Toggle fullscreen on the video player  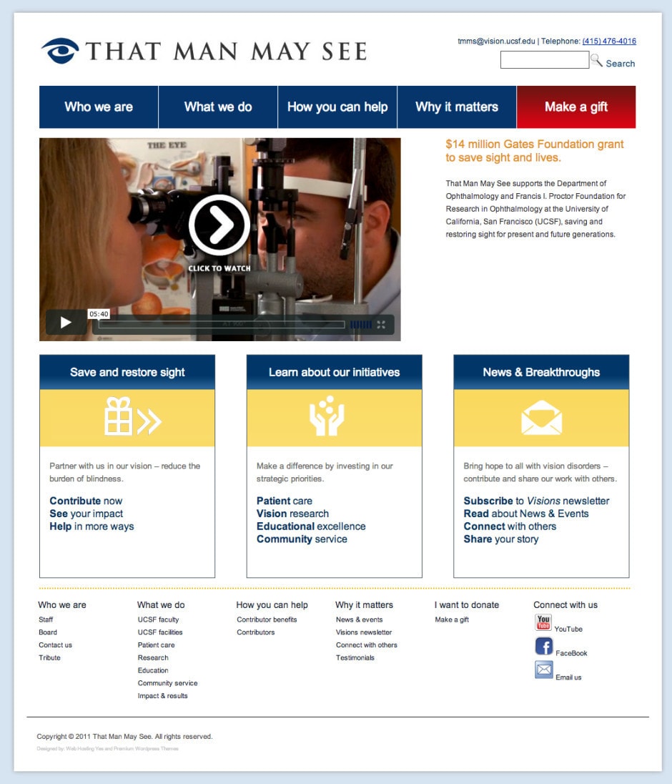(381, 325)
